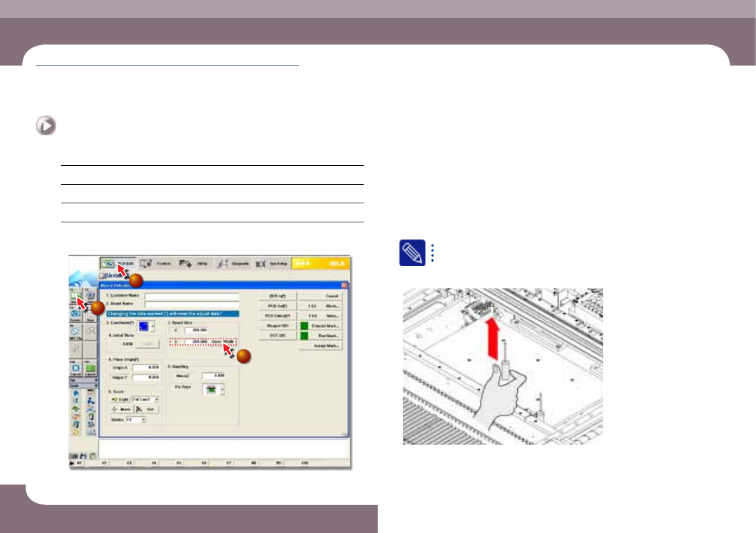Viewport: 756px width, 533px height.
Task: Click the PCB Unlock button
Action: (x=277, y=316)
